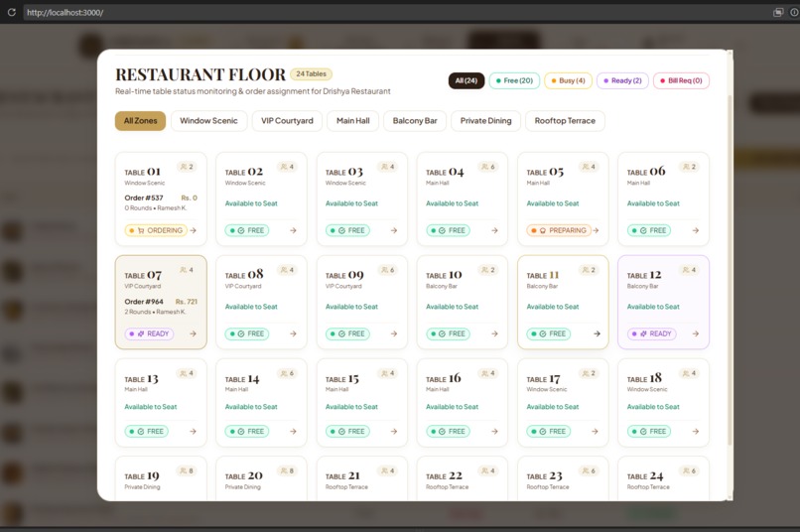The width and height of the screenshot is (800, 532).
Task: Open arrow on Table 18 card
Action: pyautogui.click(x=696, y=432)
